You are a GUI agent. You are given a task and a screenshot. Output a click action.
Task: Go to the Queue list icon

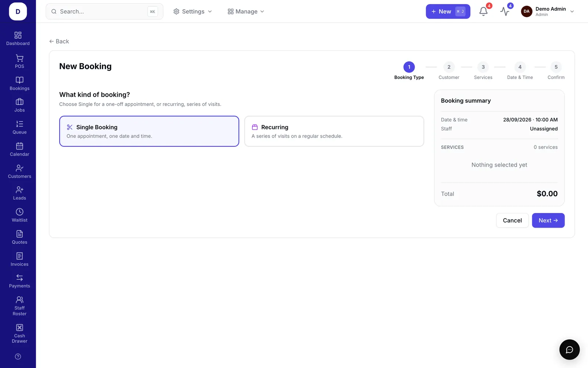pos(19,124)
